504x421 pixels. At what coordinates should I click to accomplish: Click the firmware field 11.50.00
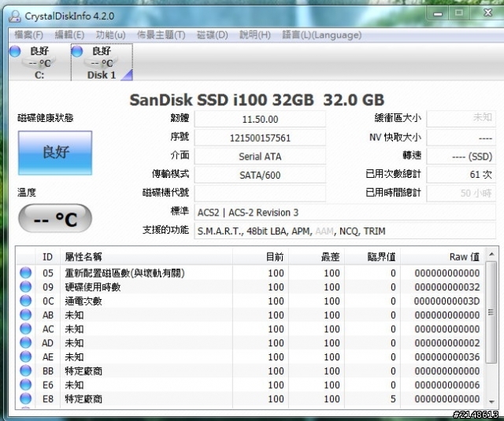click(x=260, y=119)
